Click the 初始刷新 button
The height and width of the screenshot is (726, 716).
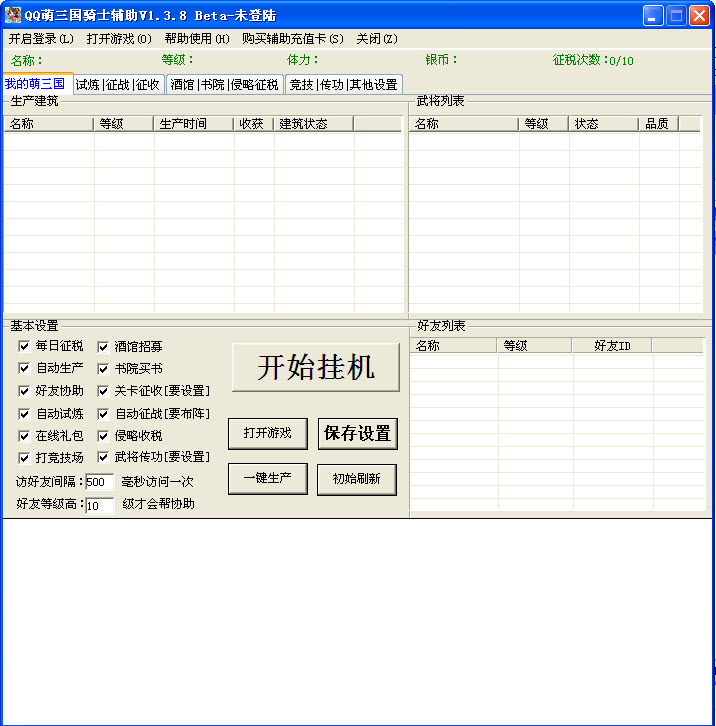click(x=357, y=479)
